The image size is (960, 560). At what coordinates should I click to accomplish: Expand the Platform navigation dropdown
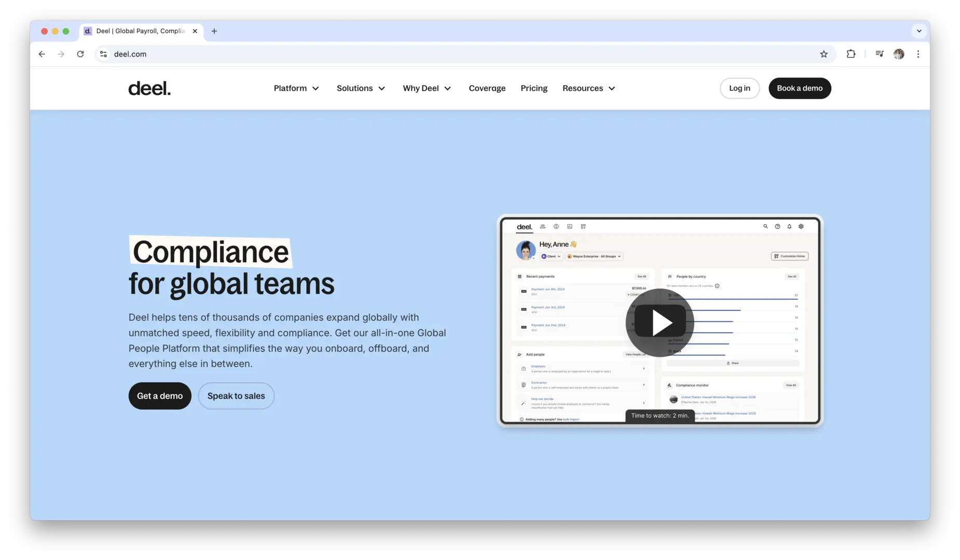(x=296, y=88)
